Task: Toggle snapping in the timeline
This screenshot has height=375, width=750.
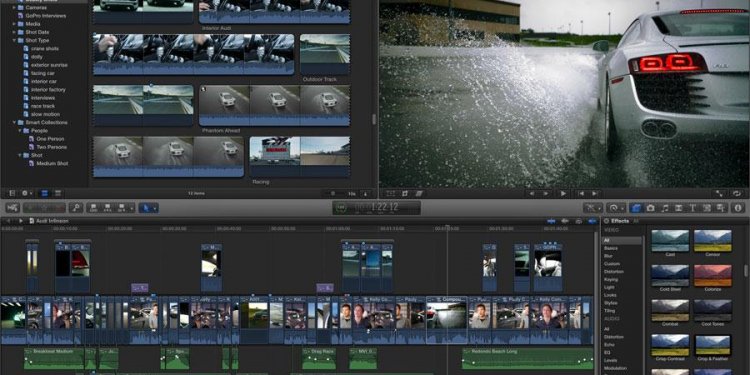Action: pyautogui.click(x=593, y=221)
